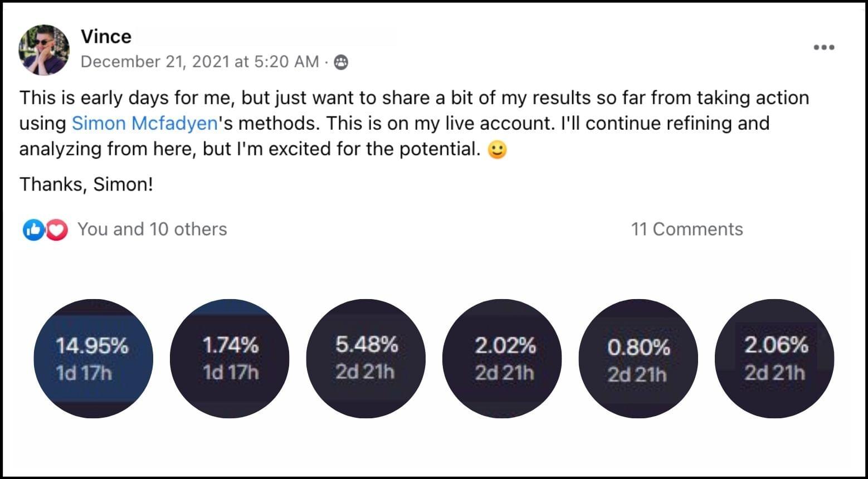Select the 2.02% result circle image
This screenshot has width=868, height=479.
tap(502, 359)
